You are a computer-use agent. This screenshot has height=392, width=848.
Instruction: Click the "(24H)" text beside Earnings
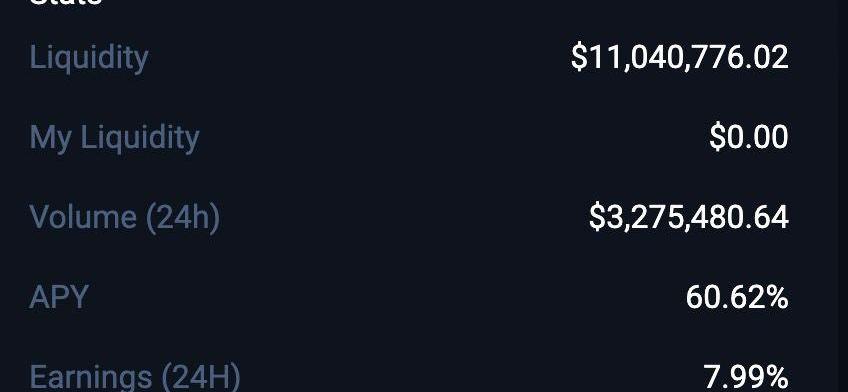click(202, 377)
